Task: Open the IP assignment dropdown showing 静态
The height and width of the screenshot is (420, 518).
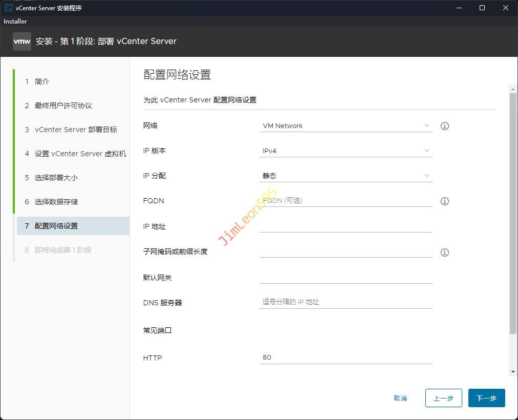Action: point(346,176)
